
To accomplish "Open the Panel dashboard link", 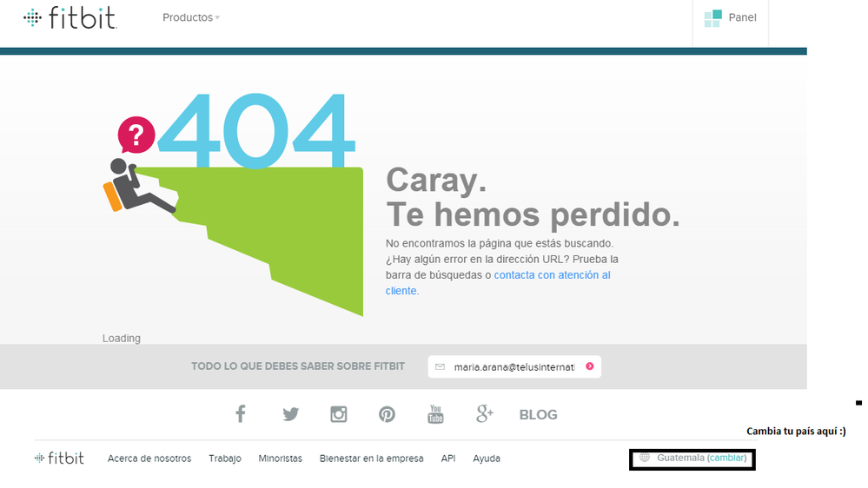I will click(730, 17).
